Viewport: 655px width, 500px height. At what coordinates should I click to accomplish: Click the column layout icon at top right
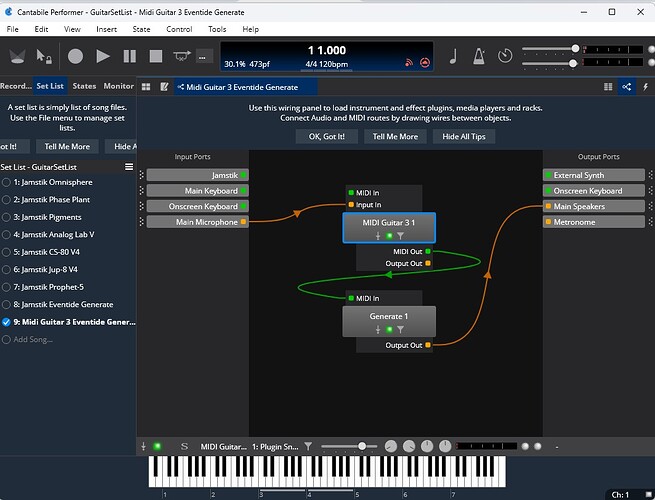pos(608,87)
